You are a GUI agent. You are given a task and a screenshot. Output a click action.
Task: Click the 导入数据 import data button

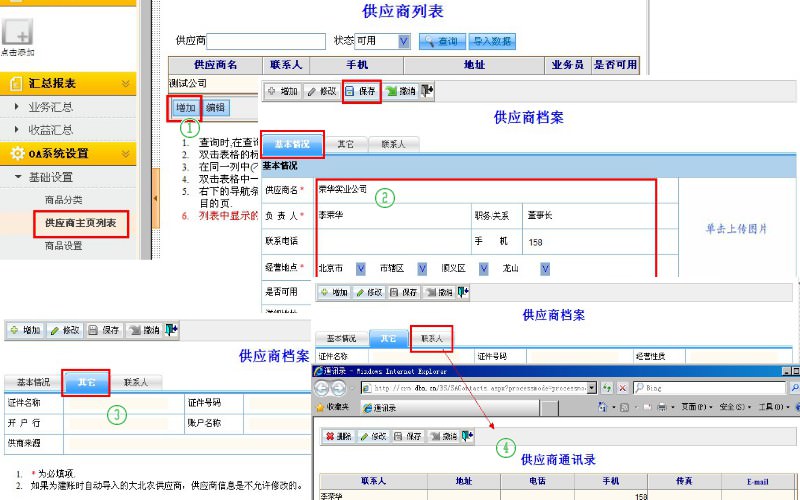[492, 41]
